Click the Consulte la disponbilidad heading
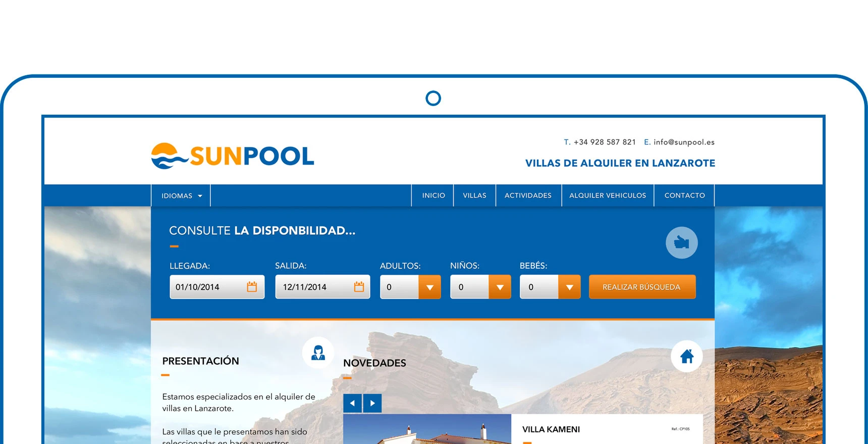This screenshot has width=868, height=444. click(262, 231)
